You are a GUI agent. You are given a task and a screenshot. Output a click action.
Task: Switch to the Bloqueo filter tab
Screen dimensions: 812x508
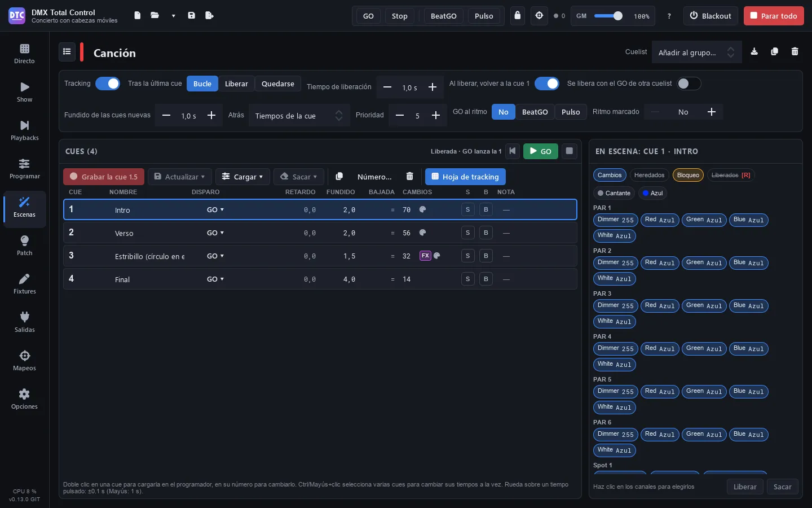(x=688, y=175)
